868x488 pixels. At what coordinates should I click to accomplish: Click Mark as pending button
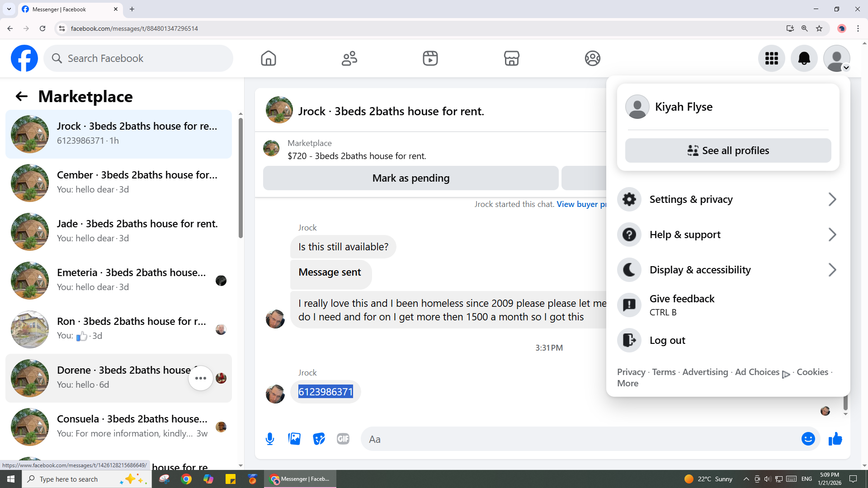(x=410, y=178)
